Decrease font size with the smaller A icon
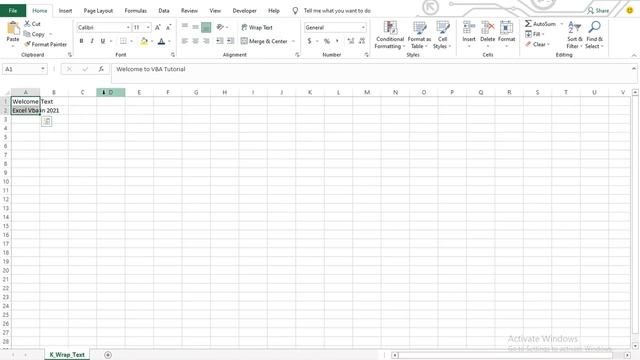 coord(168,27)
